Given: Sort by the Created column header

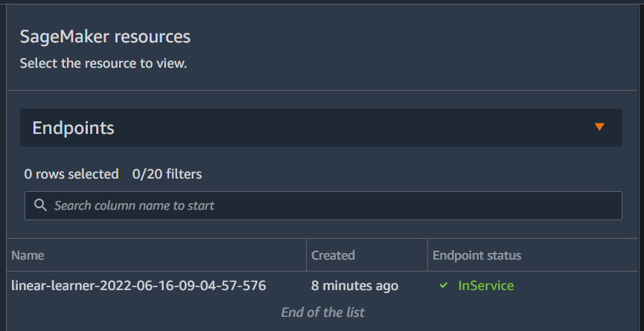Looking at the screenshot, I should [333, 255].
